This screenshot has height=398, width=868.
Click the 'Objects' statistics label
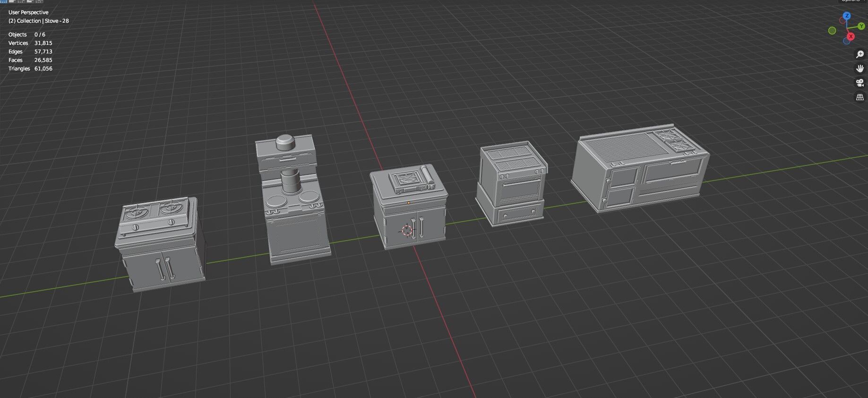point(17,35)
